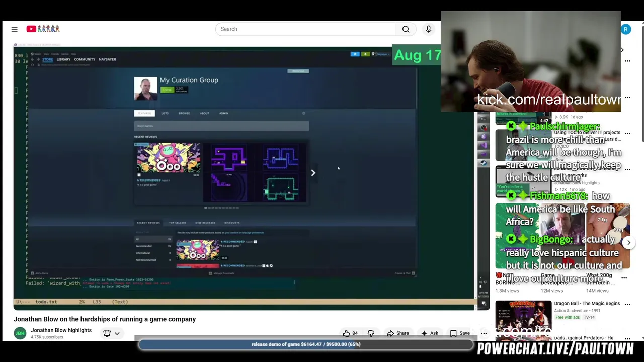The height and width of the screenshot is (362, 644).
Task: Show next Shorts with the right arrow
Action: point(628,243)
